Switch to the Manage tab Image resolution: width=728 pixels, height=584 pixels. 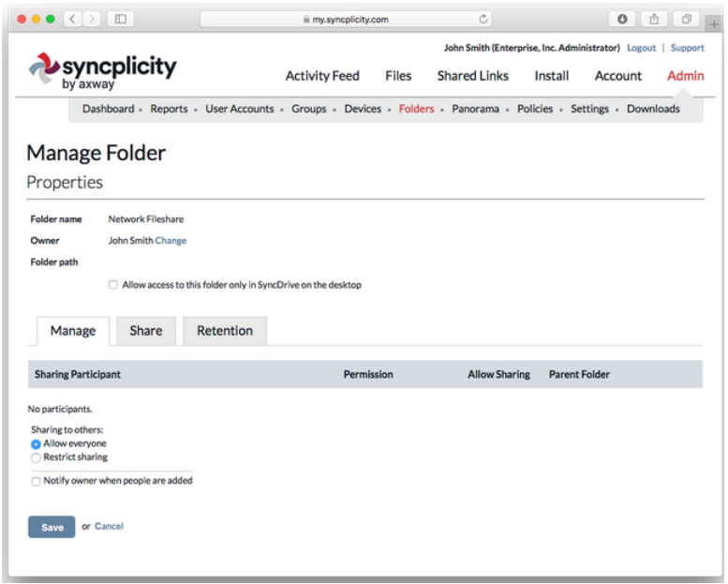(73, 331)
